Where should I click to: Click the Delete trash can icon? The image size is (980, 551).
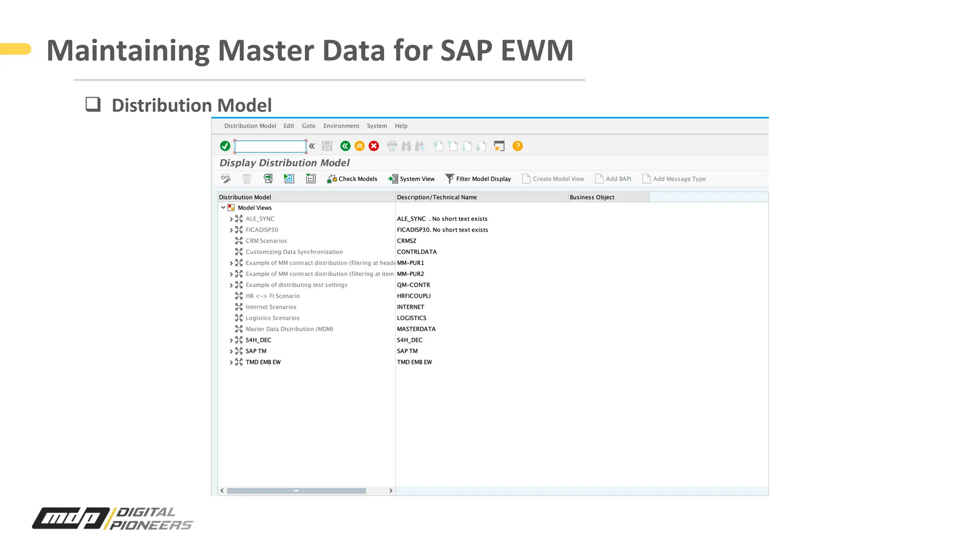tap(247, 179)
